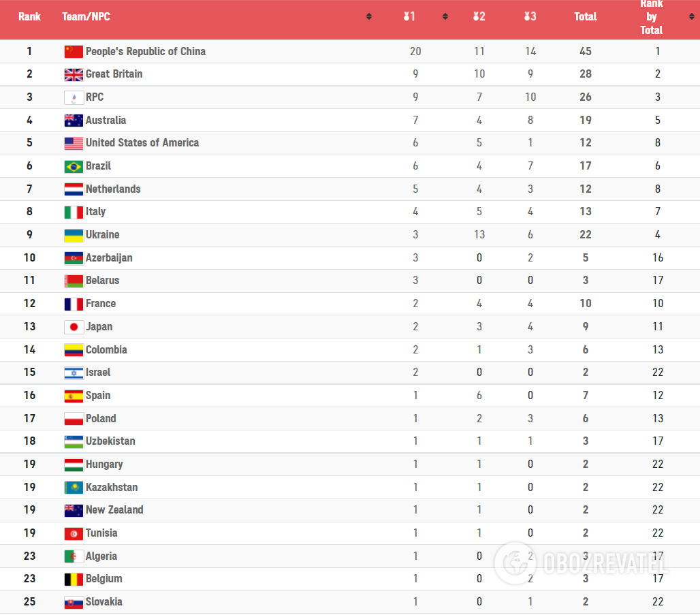This screenshot has height=615, width=700.
Task: Click the Great Britain flag icon
Action: (x=74, y=74)
